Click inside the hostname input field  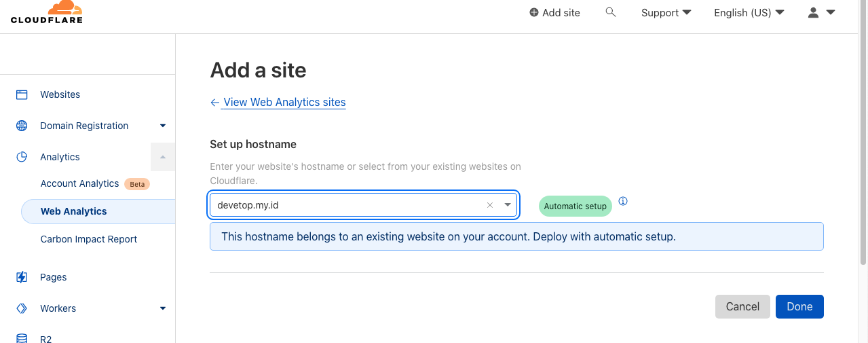click(x=346, y=205)
